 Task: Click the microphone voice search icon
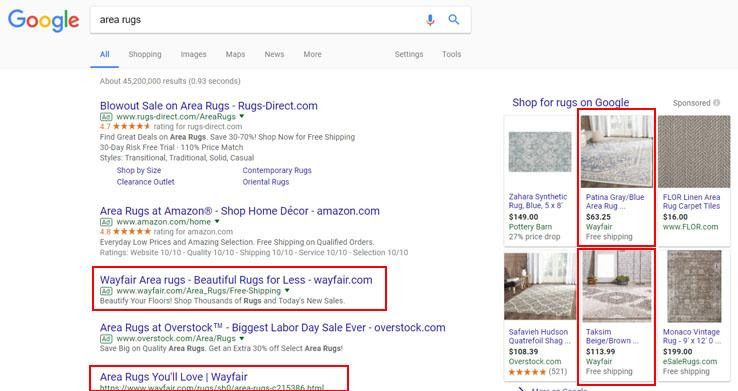coord(430,20)
